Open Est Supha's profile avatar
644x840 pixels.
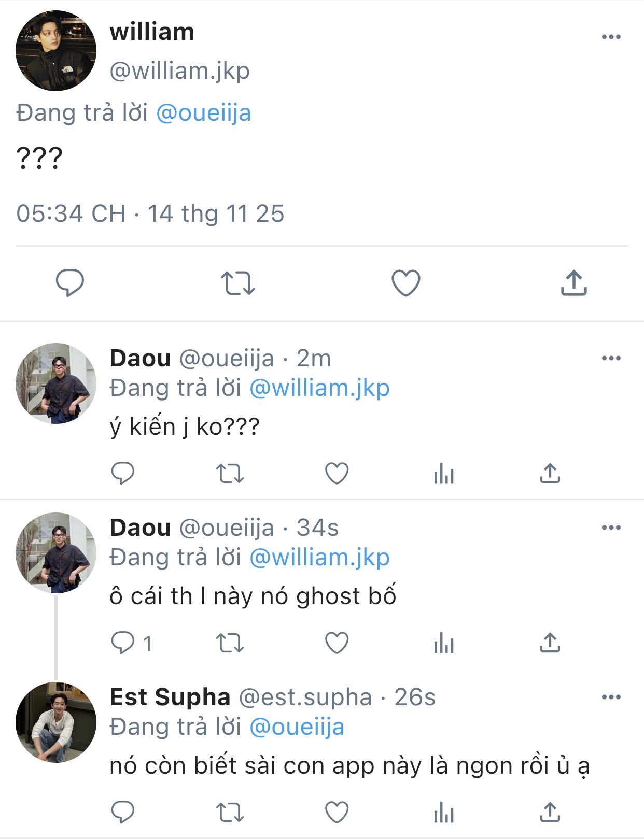click(x=56, y=722)
